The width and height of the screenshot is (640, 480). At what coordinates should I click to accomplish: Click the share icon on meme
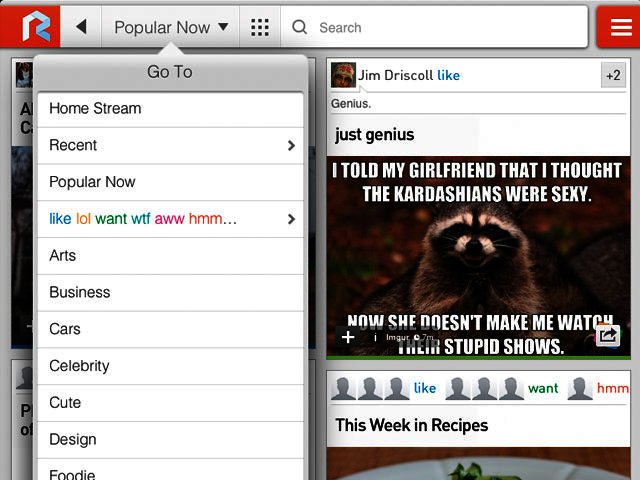coord(607,336)
